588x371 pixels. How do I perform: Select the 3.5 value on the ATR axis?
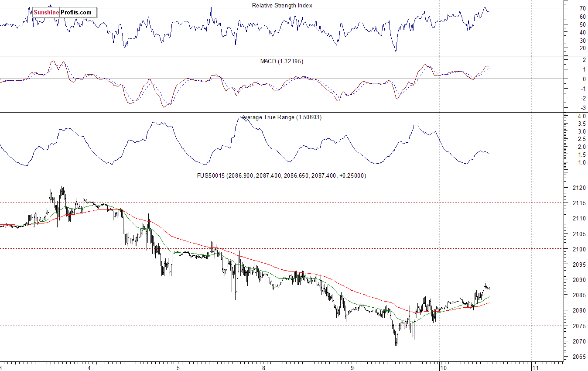pyautogui.click(x=582, y=124)
